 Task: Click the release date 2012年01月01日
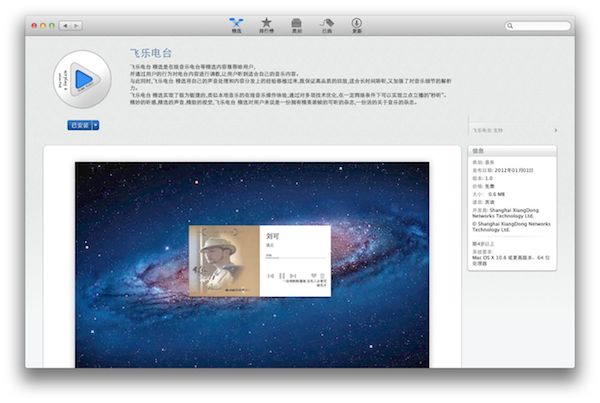point(514,170)
